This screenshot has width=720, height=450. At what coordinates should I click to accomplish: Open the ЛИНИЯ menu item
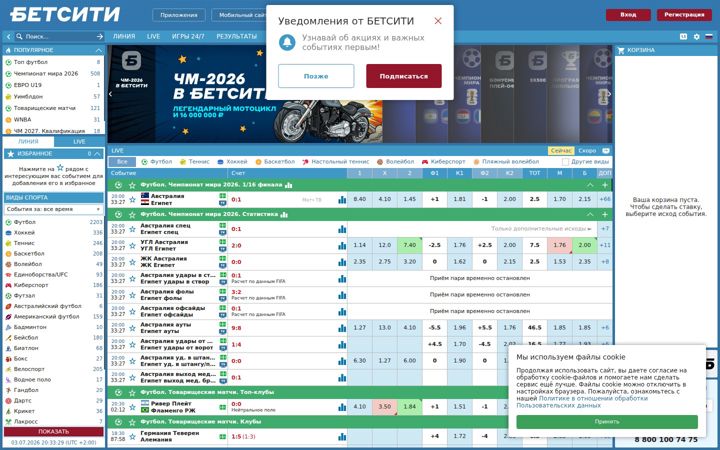point(124,36)
